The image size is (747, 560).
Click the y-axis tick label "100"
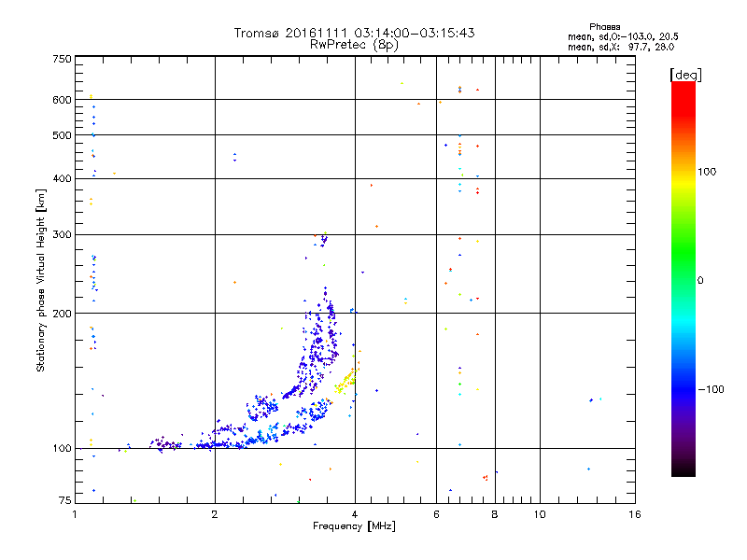pyautogui.click(x=62, y=449)
